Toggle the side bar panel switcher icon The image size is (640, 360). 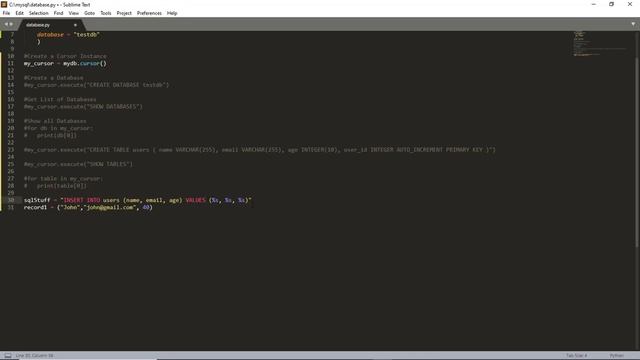8,356
